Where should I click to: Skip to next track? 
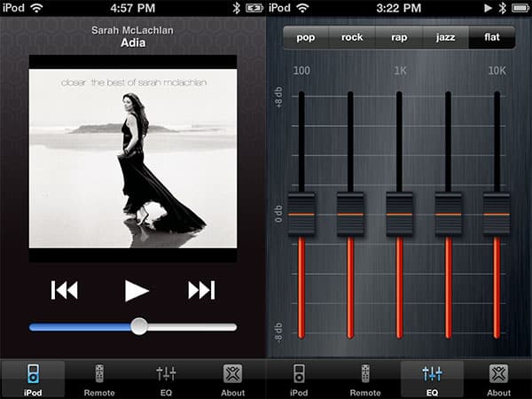point(201,290)
